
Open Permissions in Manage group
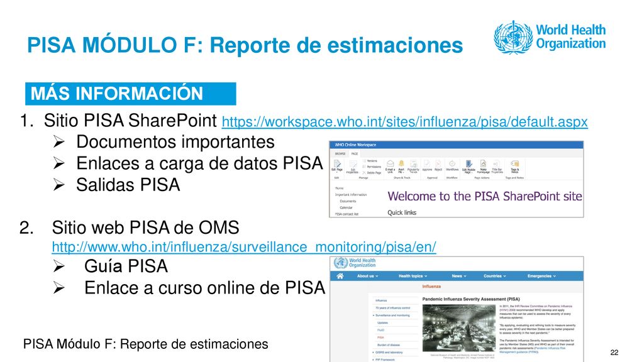click(372, 167)
